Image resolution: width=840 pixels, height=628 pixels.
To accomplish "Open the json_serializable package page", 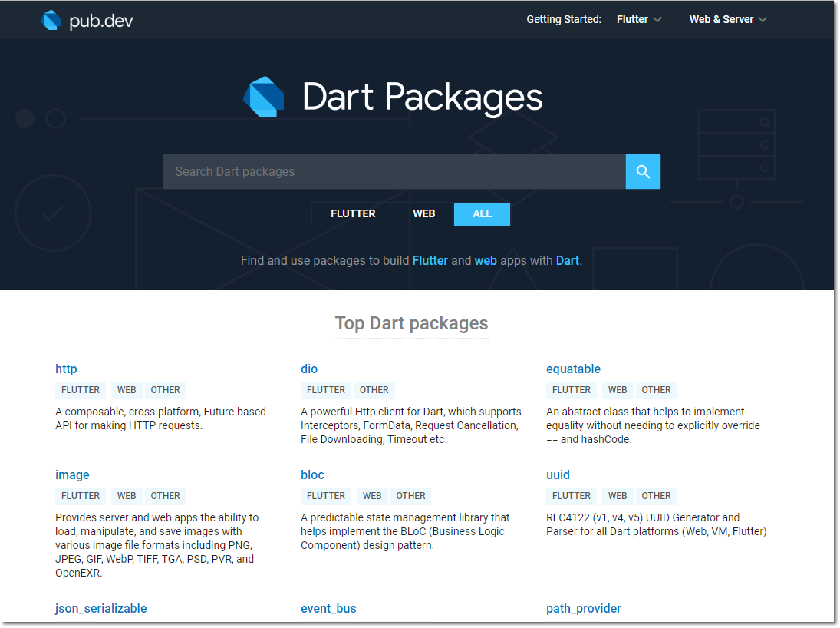I will 100,609.
